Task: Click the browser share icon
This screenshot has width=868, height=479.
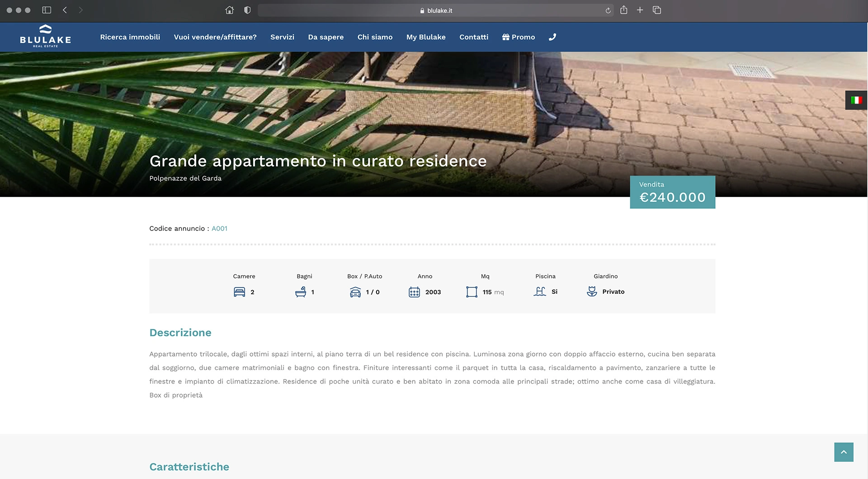Action: click(x=624, y=9)
